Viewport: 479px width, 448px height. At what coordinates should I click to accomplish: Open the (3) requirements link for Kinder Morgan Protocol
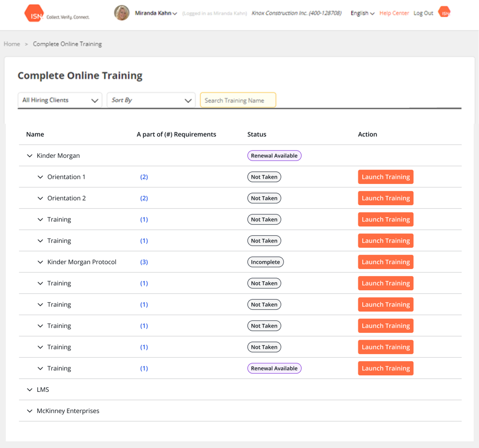(144, 262)
